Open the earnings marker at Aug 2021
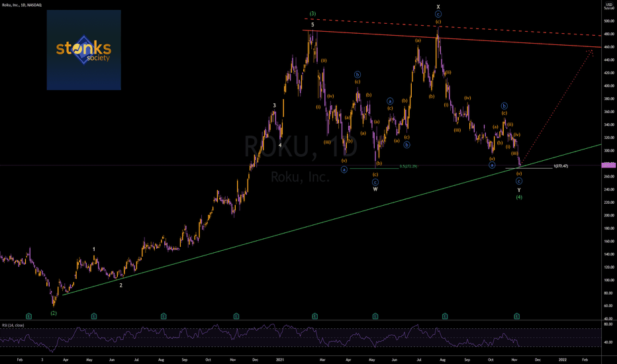This screenshot has width=617, height=364. click(x=445, y=316)
